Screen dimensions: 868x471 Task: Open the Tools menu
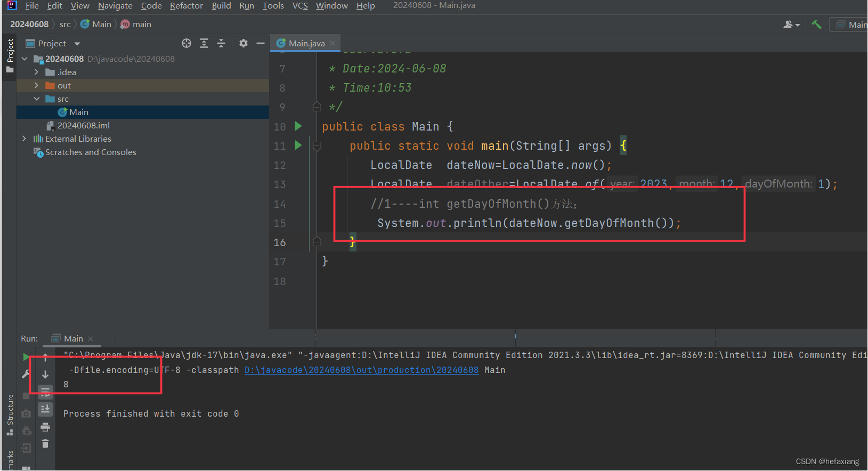click(x=273, y=6)
